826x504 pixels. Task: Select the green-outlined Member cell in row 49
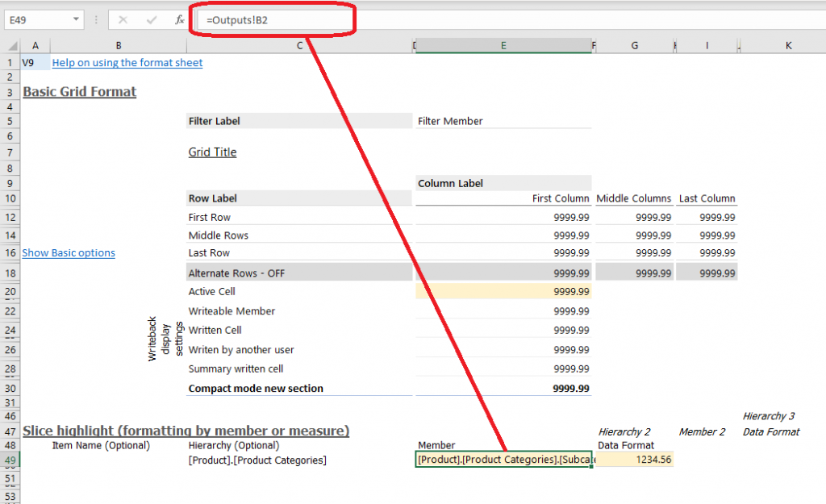pos(502,458)
